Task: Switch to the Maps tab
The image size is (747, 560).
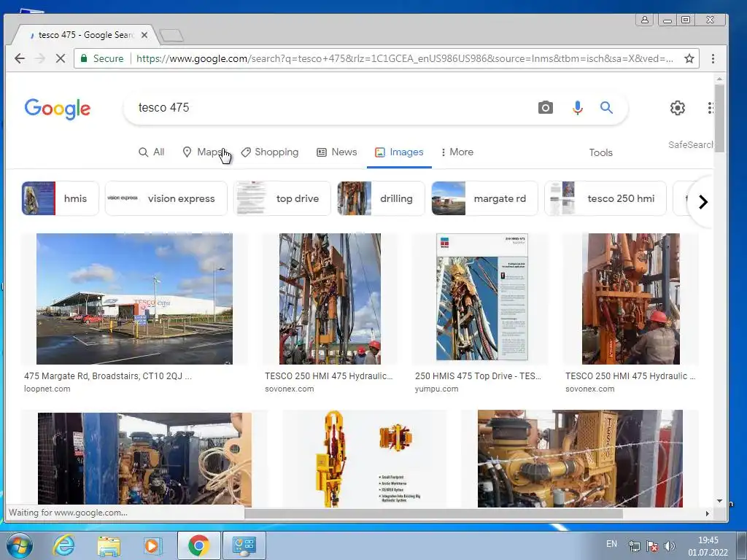Action: (x=204, y=152)
